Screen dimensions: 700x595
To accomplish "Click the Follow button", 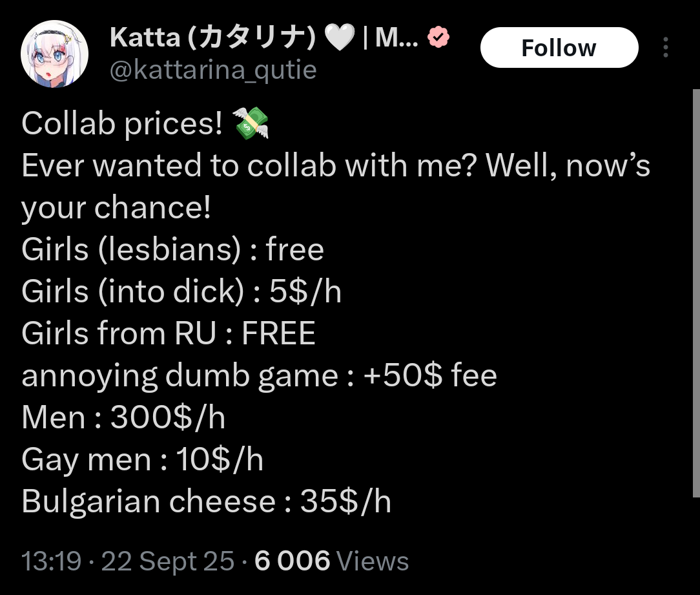I will click(x=559, y=48).
